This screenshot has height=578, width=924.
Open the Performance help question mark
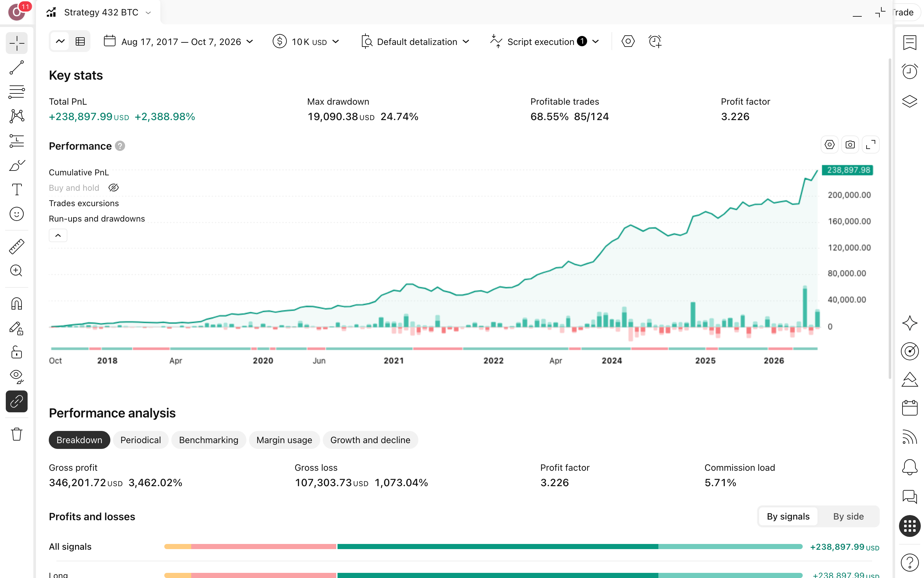point(120,146)
